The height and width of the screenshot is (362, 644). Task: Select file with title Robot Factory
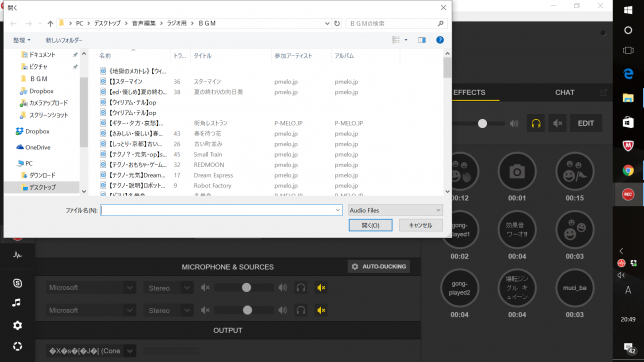(x=212, y=185)
